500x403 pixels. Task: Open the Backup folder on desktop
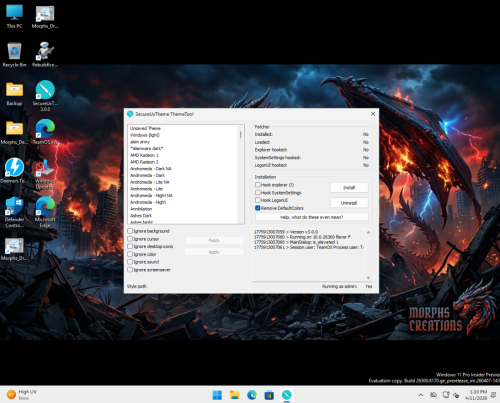[14, 94]
